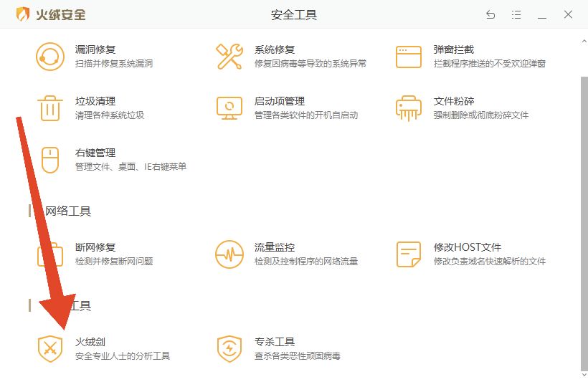Viewport: 588px width, 387px height.
Task: Click description 检测及控制程序的网络流量
Action: (x=306, y=261)
